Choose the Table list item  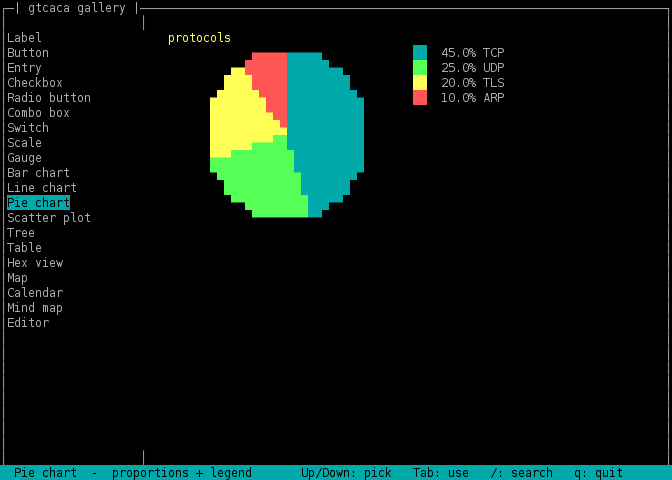pyautogui.click(x=24, y=248)
